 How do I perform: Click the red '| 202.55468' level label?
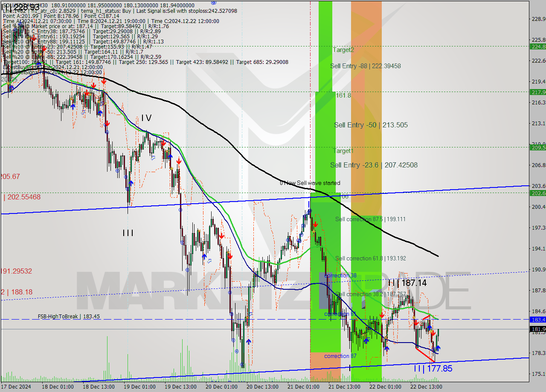[x=22, y=197]
